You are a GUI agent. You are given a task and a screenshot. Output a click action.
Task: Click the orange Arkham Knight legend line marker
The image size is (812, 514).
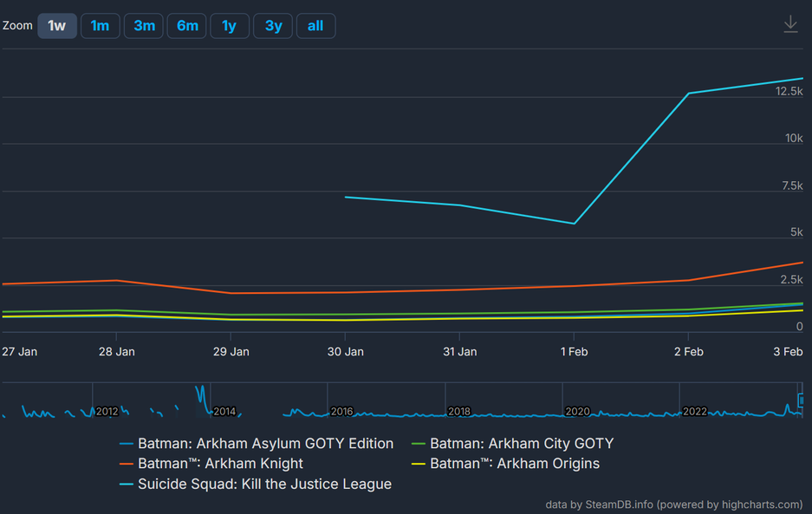click(x=127, y=464)
